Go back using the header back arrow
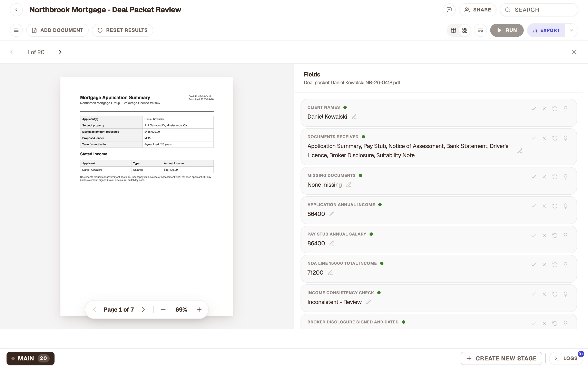This screenshot has width=588, height=368. [x=16, y=10]
